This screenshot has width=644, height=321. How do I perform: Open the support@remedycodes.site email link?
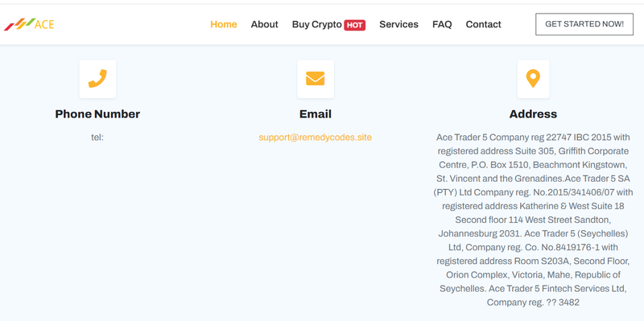[315, 137]
